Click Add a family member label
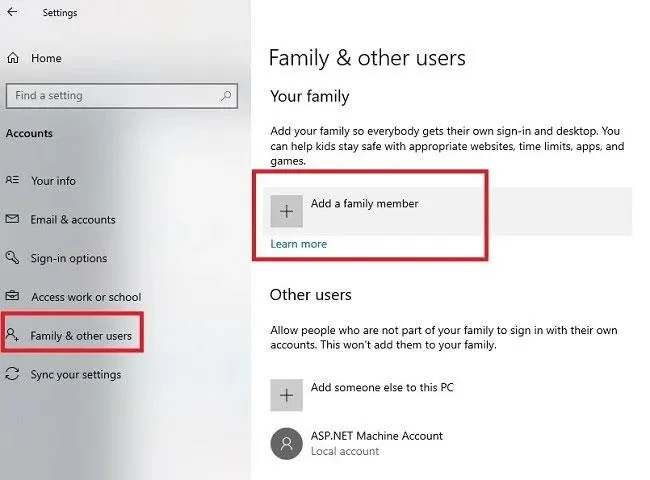This screenshot has width=650, height=480. click(364, 204)
